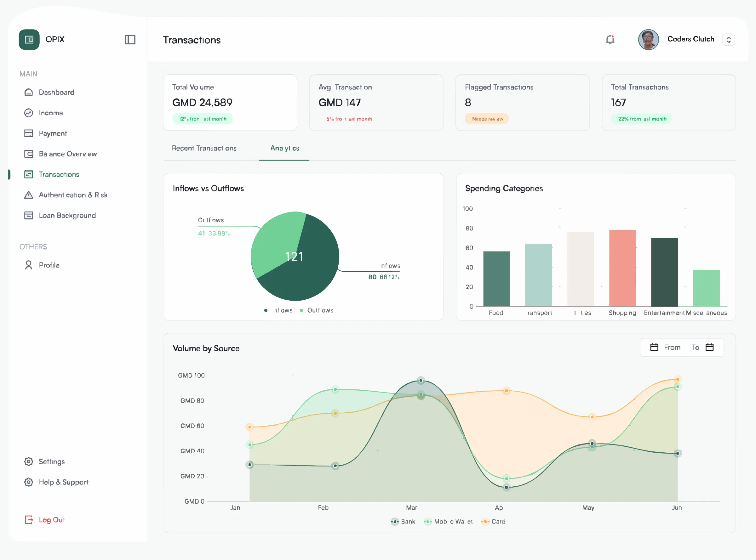The width and height of the screenshot is (756, 560).
Task: Click the Help & Support icon
Action: [x=29, y=482]
